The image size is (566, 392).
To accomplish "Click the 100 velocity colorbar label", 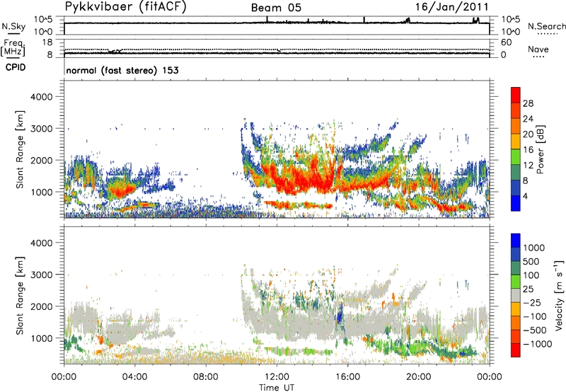I will coord(531,275).
